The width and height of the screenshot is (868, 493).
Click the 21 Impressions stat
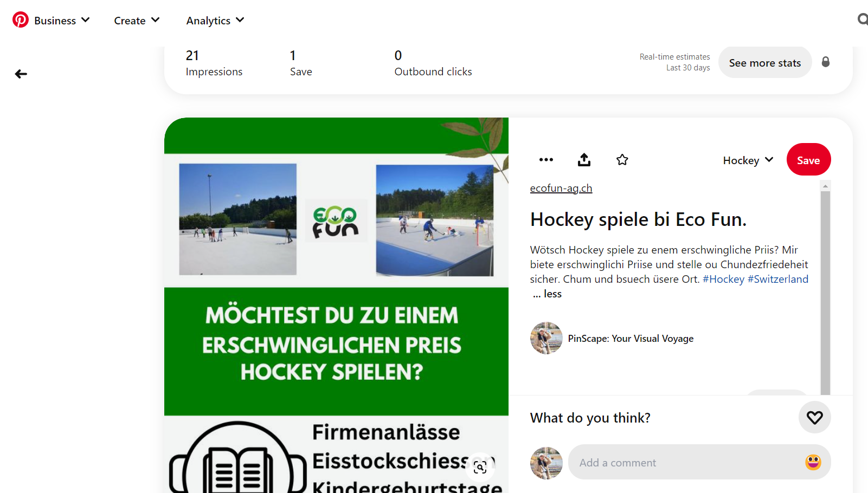coord(214,63)
